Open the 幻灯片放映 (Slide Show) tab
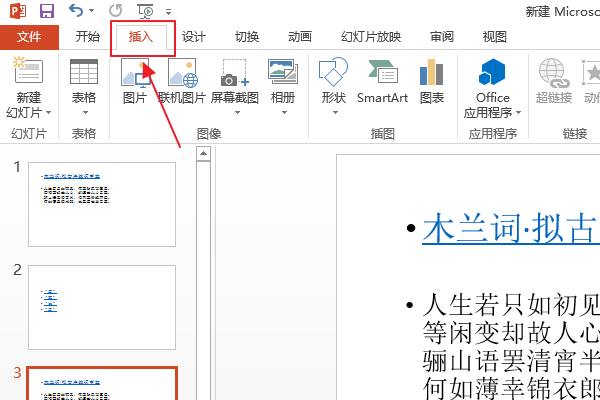600x400 pixels. tap(371, 37)
